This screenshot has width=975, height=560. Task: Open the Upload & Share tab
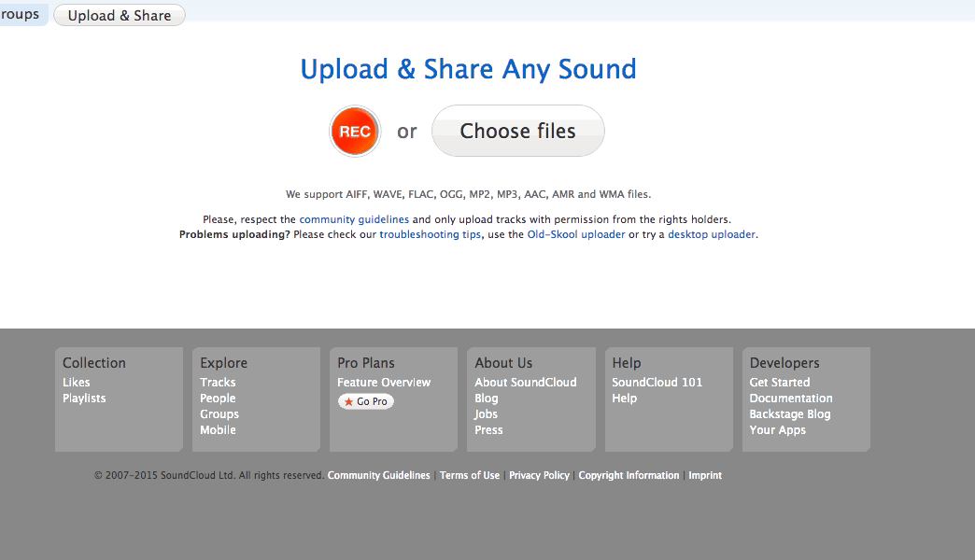tap(120, 16)
